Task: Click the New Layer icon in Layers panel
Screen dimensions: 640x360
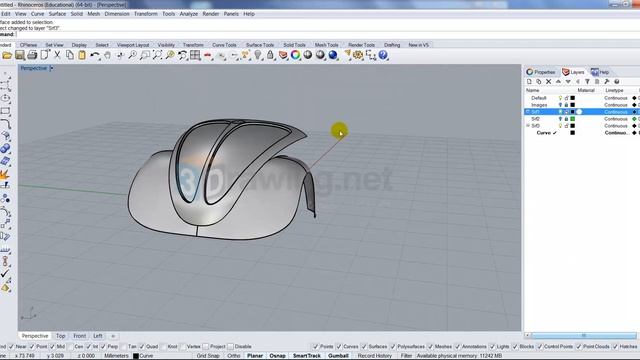Action: pos(529,82)
